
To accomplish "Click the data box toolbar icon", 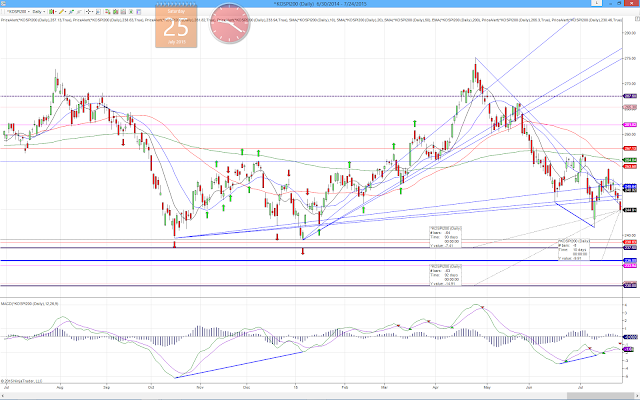I will pyautogui.click(x=98, y=12).
